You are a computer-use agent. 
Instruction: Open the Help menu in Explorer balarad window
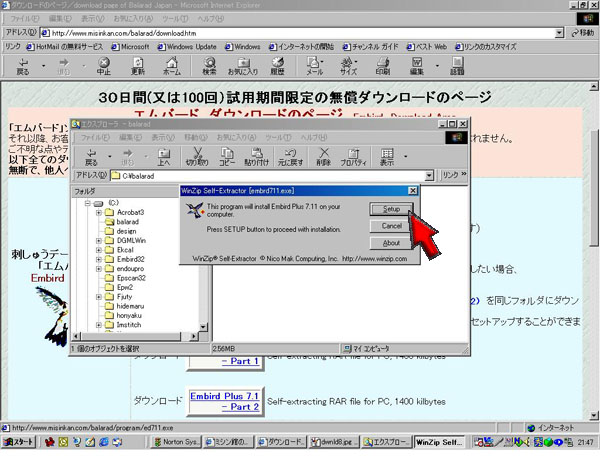point(313,137)
